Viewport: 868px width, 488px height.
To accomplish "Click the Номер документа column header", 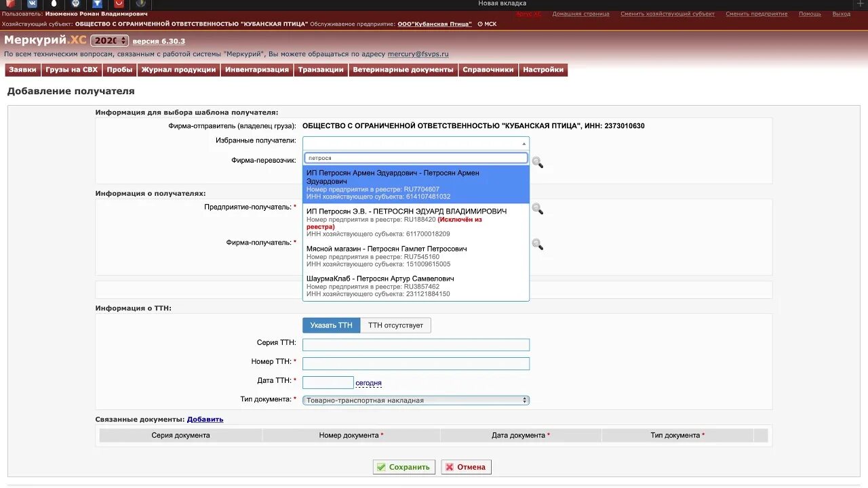I will click(x=351, y=436).
